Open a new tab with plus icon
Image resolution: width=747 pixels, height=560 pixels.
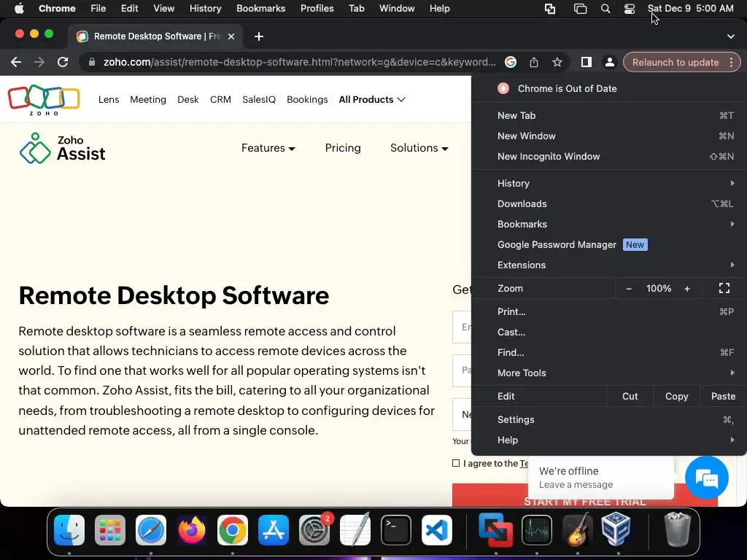[259, 36]
